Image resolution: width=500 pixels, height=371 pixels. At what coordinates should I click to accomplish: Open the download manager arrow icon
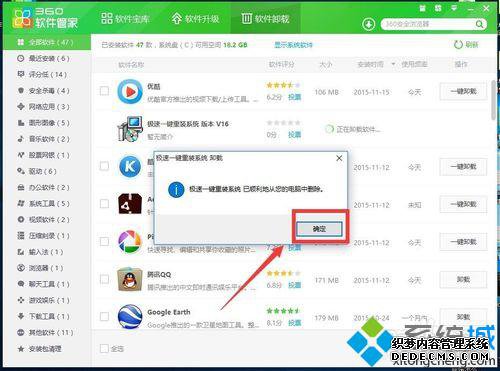tap(369, 24)
